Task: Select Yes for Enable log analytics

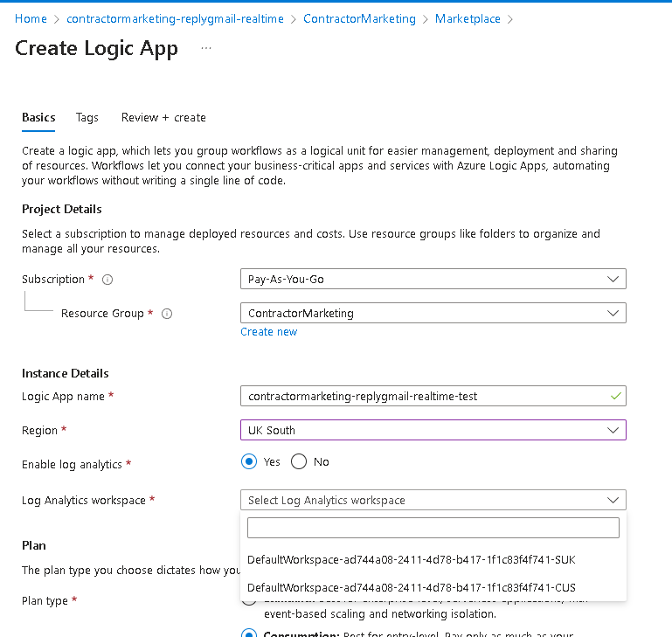Action: [249, 461]
